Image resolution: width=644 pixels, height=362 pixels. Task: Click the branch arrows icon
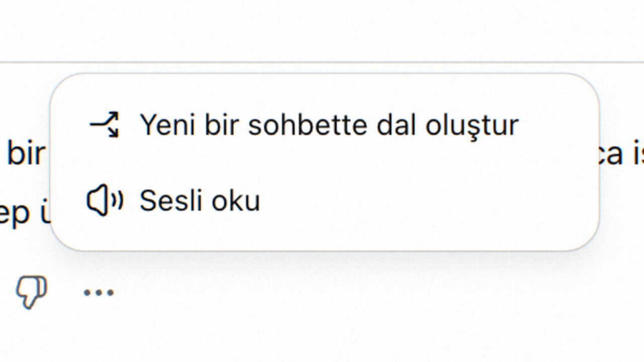click(104, 125)
